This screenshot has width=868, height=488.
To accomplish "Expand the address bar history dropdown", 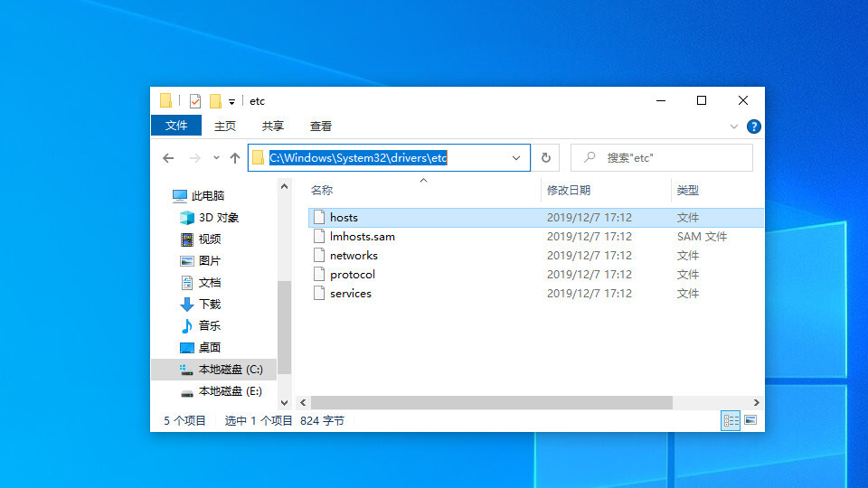I will click(516, 158).
